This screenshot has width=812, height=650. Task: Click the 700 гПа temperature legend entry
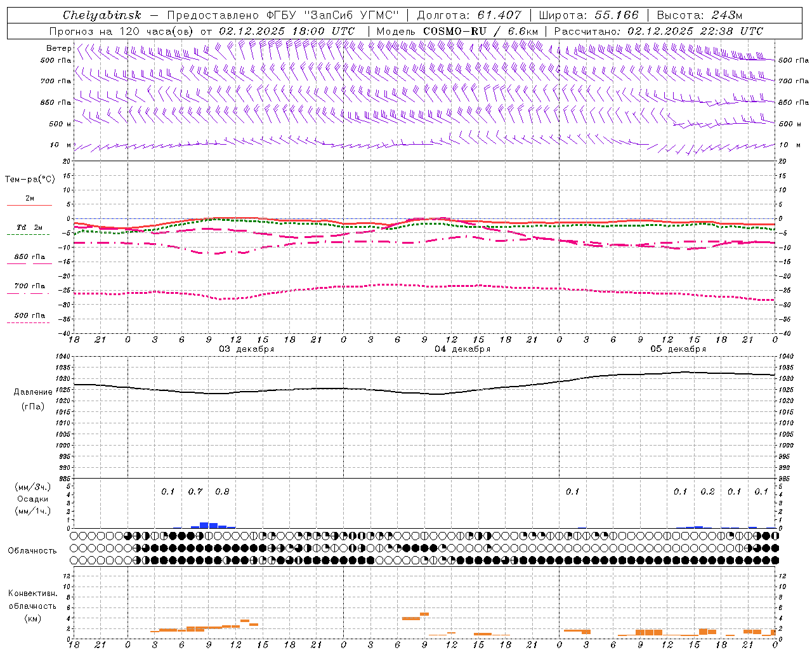[30, 286]
